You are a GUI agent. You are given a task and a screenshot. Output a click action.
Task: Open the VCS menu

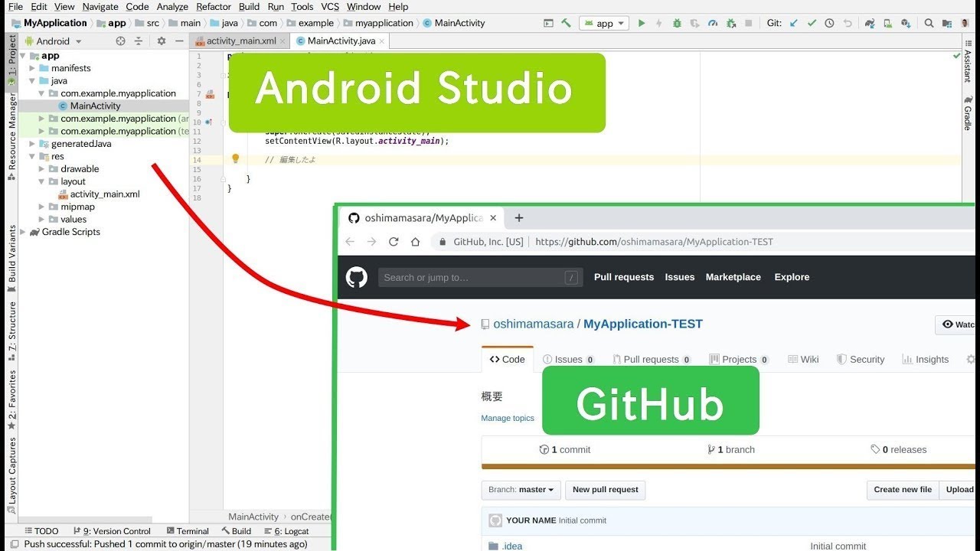(x=330, y=7)
